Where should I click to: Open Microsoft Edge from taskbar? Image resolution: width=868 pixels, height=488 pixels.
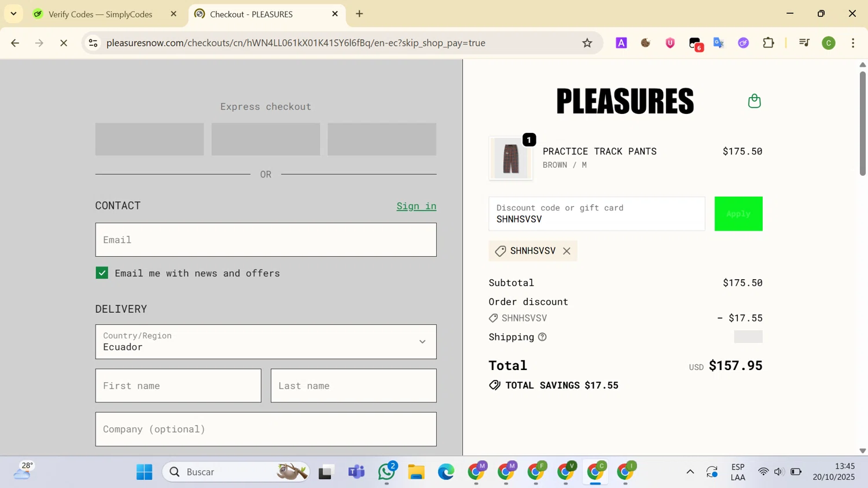coord(446,472)
